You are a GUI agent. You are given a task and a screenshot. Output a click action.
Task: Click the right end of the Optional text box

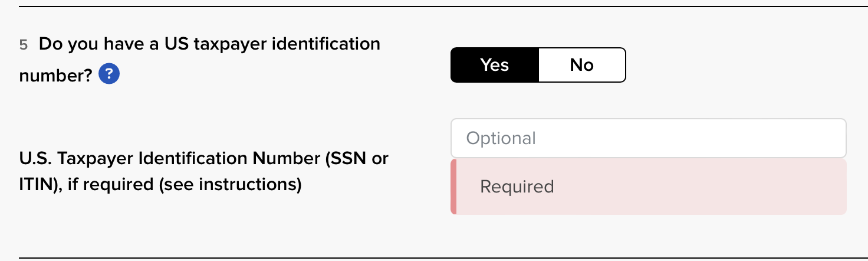(x=826, y=138)
